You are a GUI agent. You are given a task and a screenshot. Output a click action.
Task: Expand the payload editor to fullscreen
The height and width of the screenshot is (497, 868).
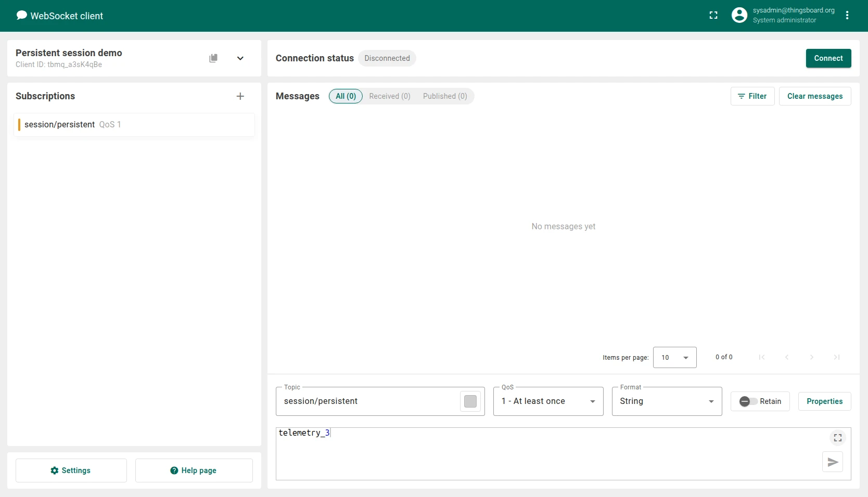tap(838, 438)
